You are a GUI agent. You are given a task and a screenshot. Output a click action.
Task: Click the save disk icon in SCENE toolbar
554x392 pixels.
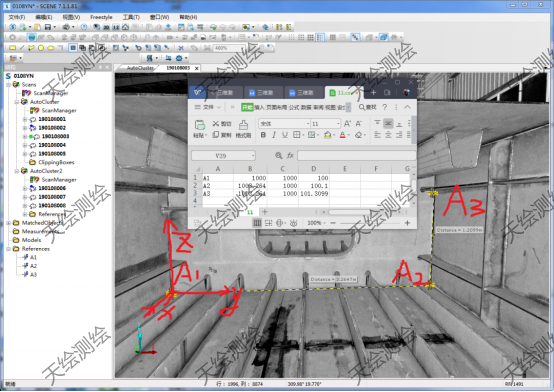pyautogui.click(x=48, y=27)
